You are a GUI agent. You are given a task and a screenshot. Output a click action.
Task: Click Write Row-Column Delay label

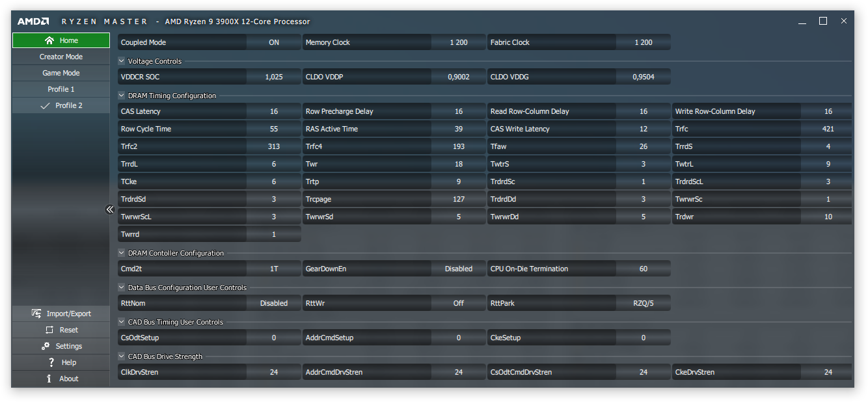(715, 111)
